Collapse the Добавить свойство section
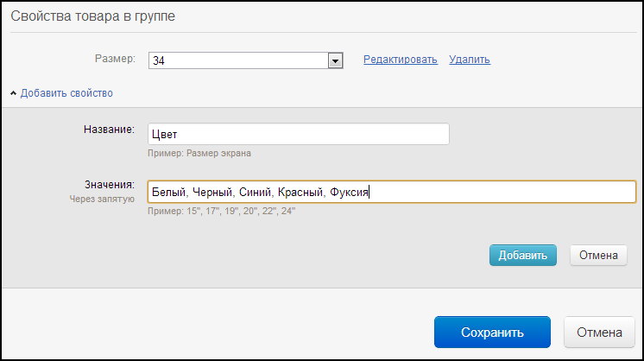 (x=66, y=93)
